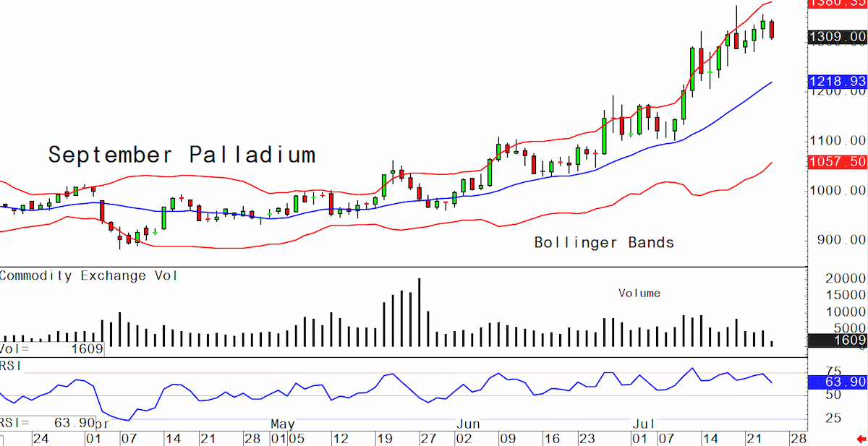
Task: Click the Jul month label on date axis
Action: click(x=641, y=423)
